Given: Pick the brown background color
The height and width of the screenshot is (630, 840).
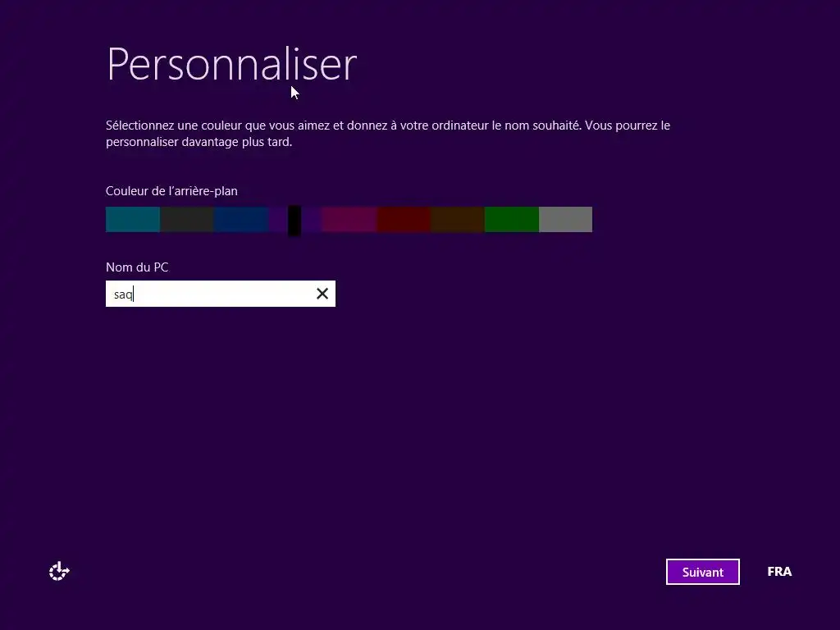Looking at the screenshot, I should click(458, 219).
